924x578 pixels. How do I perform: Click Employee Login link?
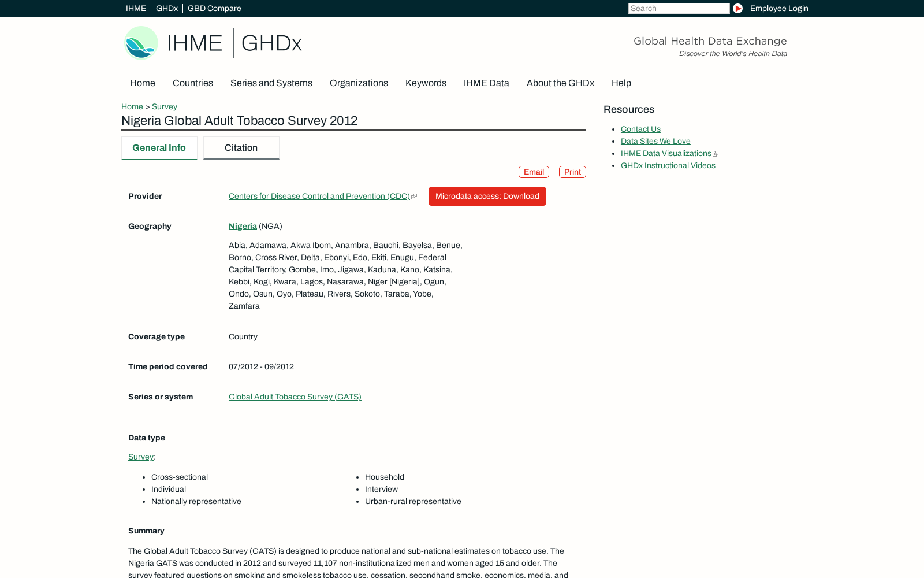pos(779,8)
